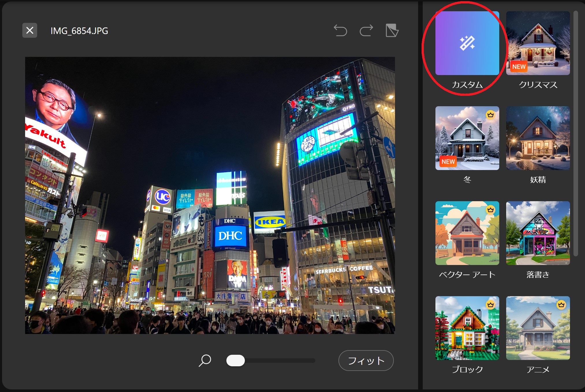Click the style panel vertical scrollbar
Screen dimensions: 585x392
tap(575, 133)
